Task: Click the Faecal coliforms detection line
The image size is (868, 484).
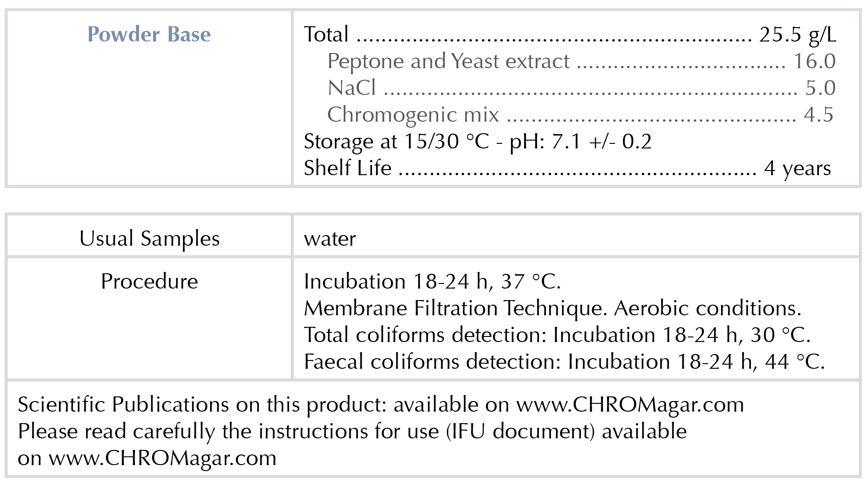Action: [x=564, y=362]
